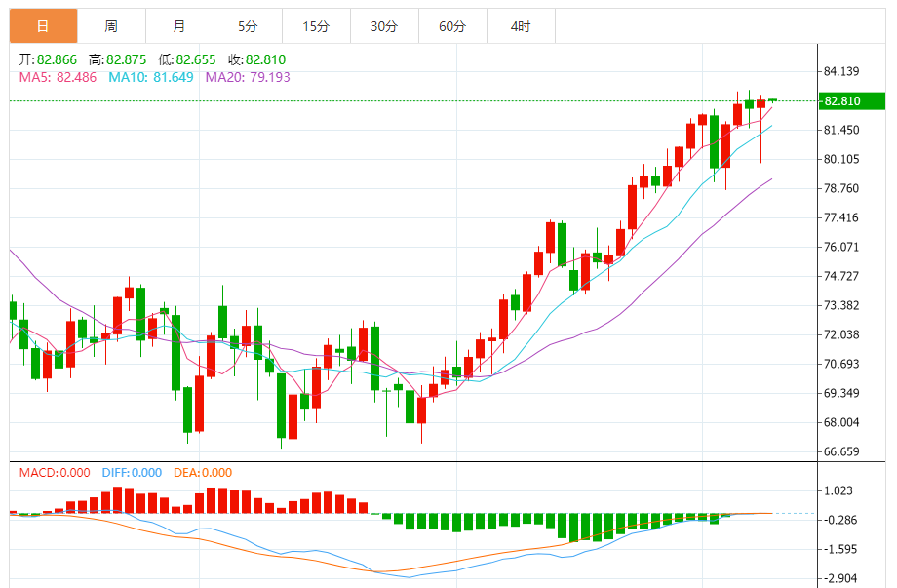
Task: Click the 84.139 price axis label
Action: click(x=840, y=71)
